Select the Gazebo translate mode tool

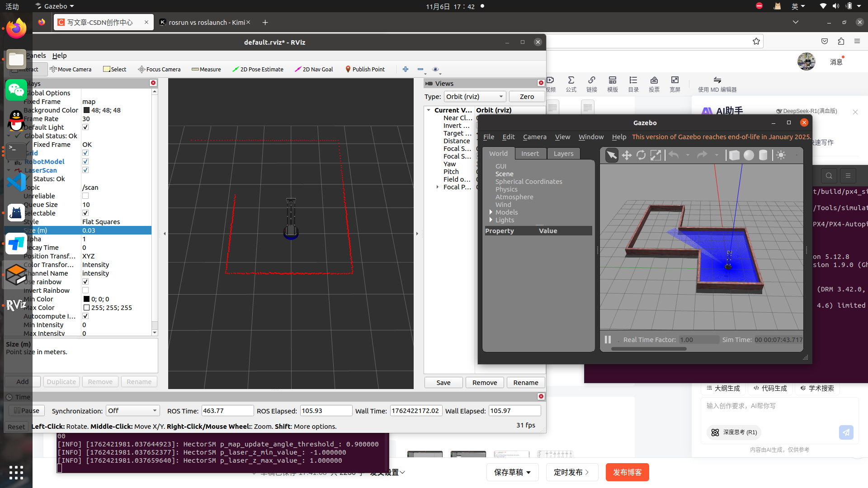tap(627, 155)
